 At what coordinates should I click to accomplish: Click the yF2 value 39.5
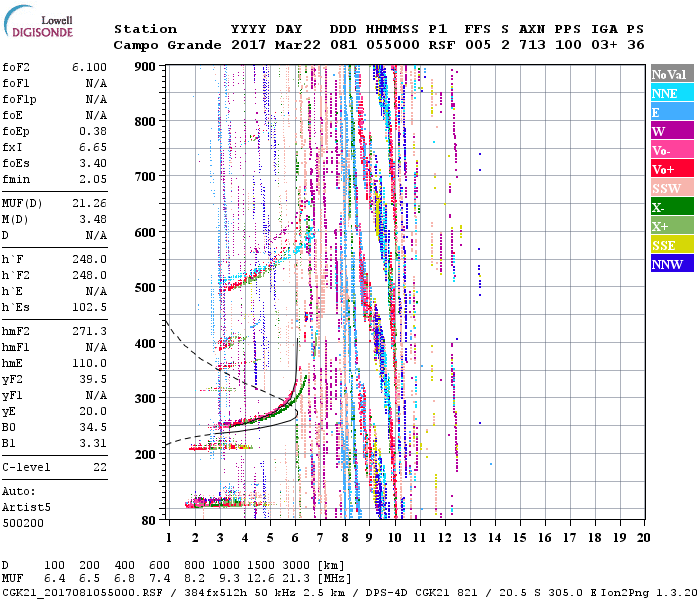tap(93, 379)
